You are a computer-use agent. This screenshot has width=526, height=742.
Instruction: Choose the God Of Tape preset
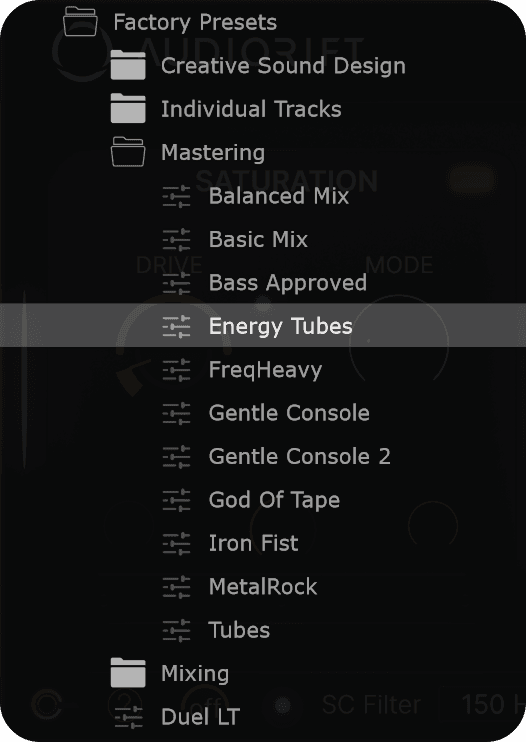pyautogui.click(x=274, y=500)
